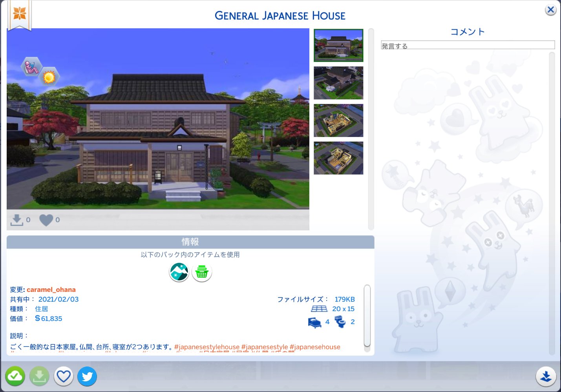This screenshot has width=561, height=392.
Task: Click the lot dimensions 20 x 15
Action: pyautogui.click(x=344, y=309)
